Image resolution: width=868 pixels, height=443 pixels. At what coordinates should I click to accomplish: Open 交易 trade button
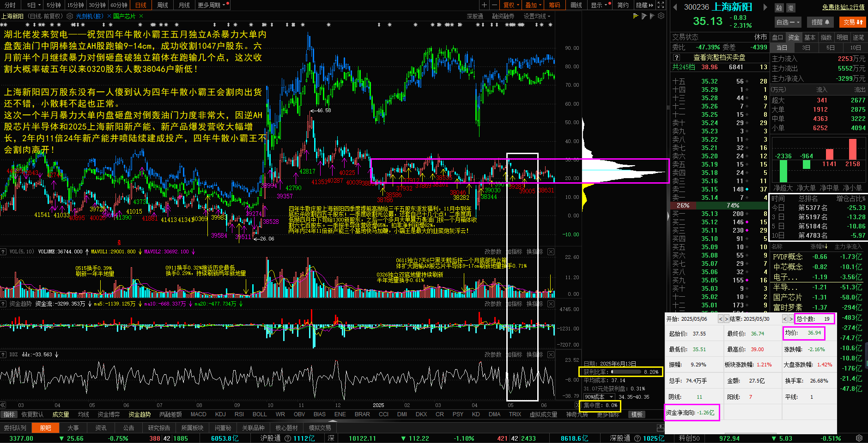tap(853, 22)
